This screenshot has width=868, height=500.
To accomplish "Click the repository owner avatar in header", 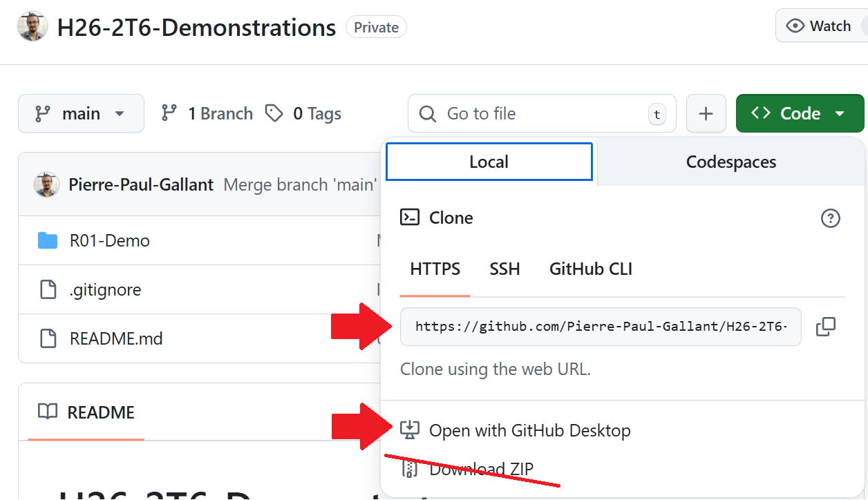I will click(x=32, y=27).
